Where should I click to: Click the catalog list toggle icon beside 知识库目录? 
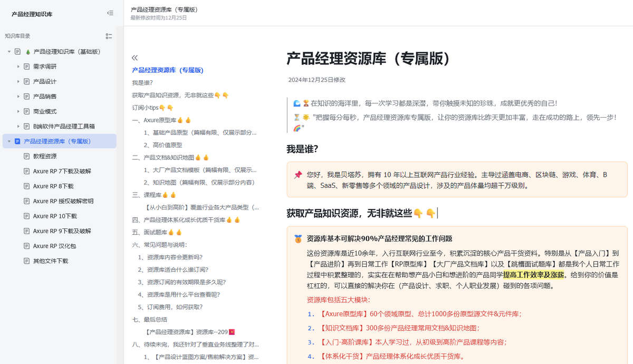point(109,36)
